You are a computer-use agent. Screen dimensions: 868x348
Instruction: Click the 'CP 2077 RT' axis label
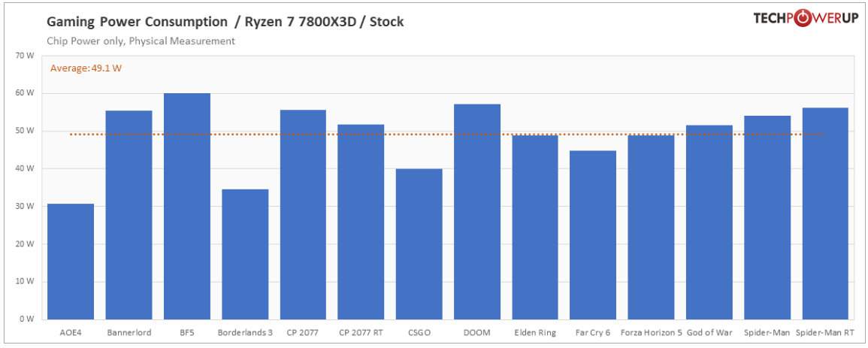tap(361, 333)
